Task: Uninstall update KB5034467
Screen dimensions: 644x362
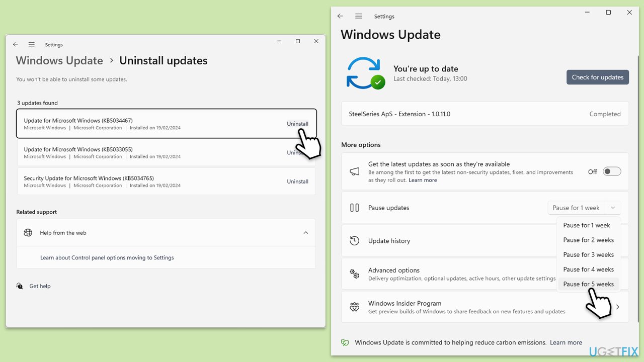Action: 297,124
